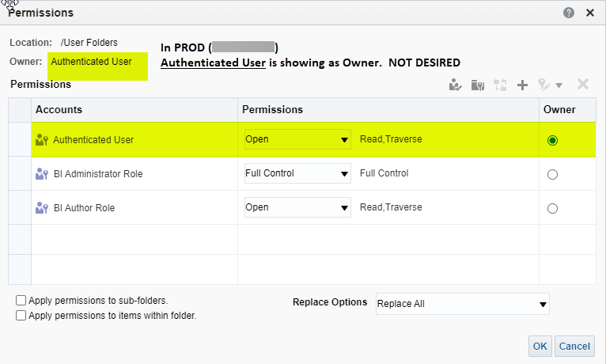Image resolution: width=606 pixels, height=364 pixels.
Task: Enable Apply permissions to sub-folders
Action: [21, 300]
